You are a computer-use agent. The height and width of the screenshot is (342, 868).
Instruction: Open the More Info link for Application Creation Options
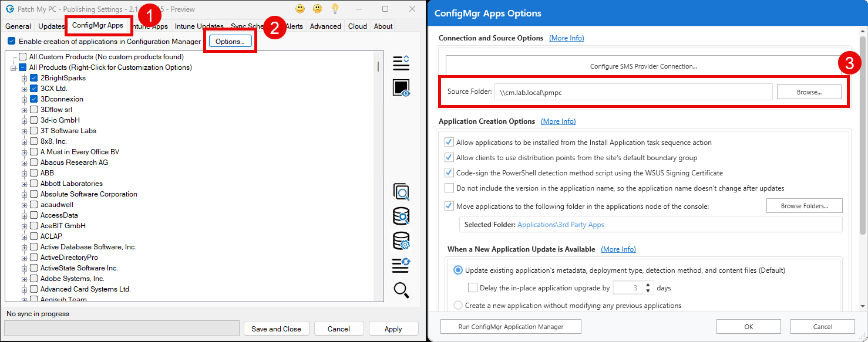coord(558,121)
